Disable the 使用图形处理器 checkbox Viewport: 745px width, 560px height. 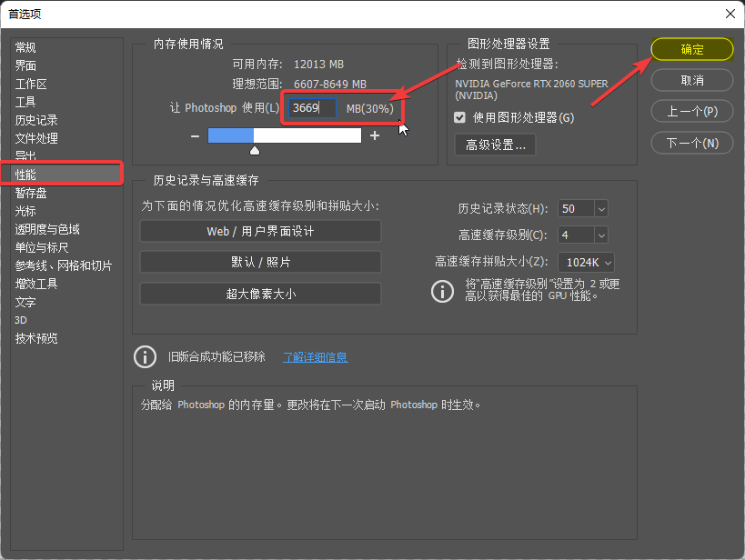(458, 116)
